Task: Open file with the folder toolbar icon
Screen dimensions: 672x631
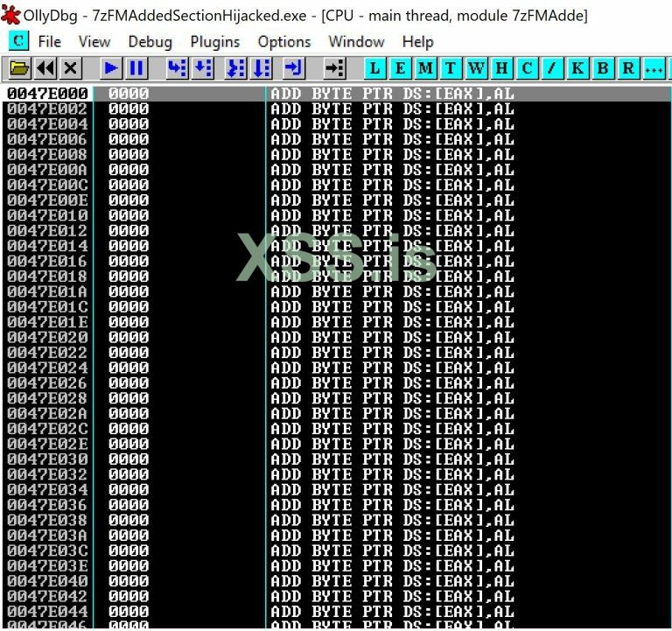Action: click(x=19, y=68)
